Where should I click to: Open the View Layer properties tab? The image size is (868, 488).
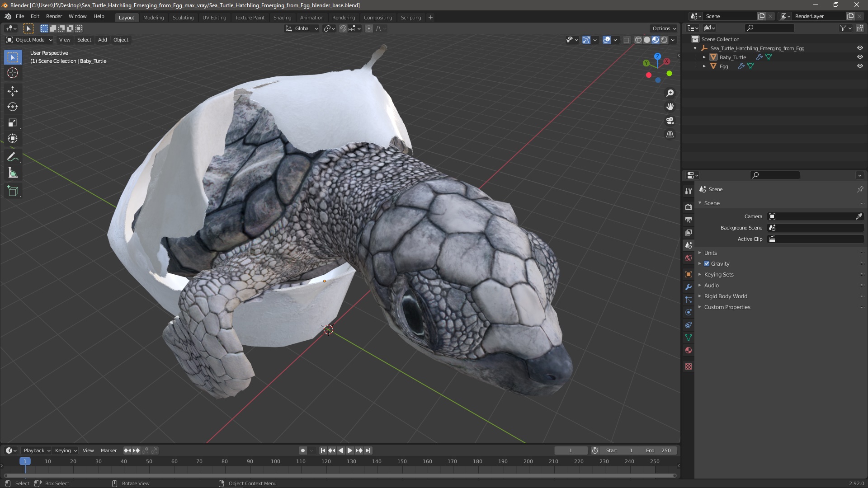(689, 232)
